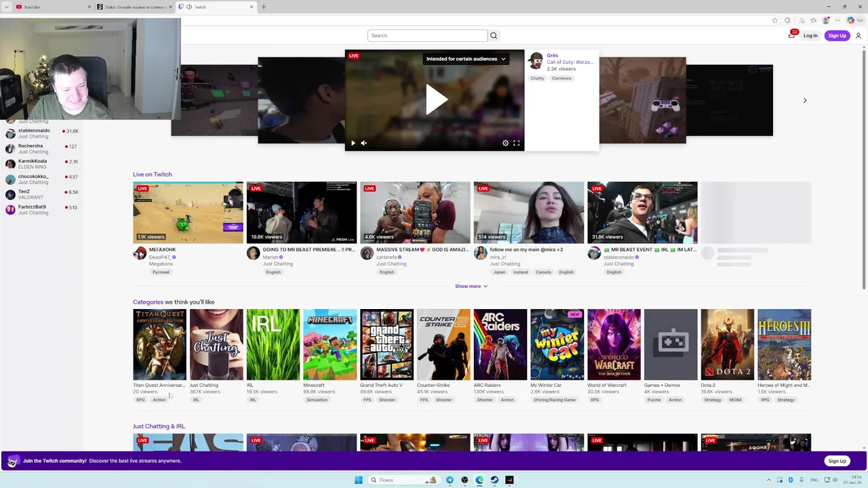The image size is (868, 488).
Task: Open Telegram from taskbar
Action: point(449,480)
